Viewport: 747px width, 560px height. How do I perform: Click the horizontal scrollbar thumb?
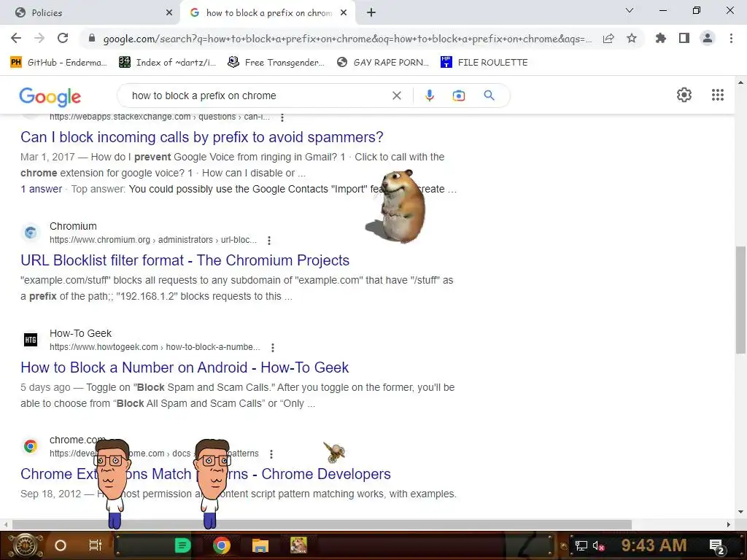(322, 525)
